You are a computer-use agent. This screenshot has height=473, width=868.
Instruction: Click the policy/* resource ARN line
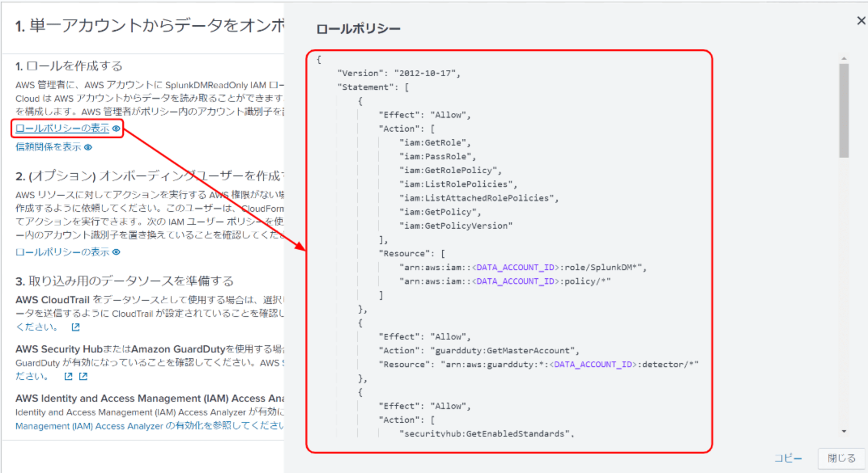coord(505,281)
